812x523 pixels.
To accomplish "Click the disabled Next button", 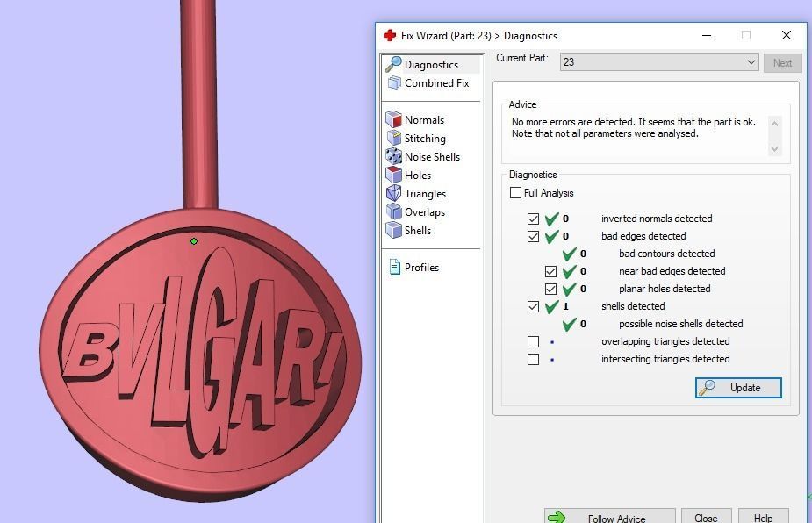I will [x=782, y=62].
